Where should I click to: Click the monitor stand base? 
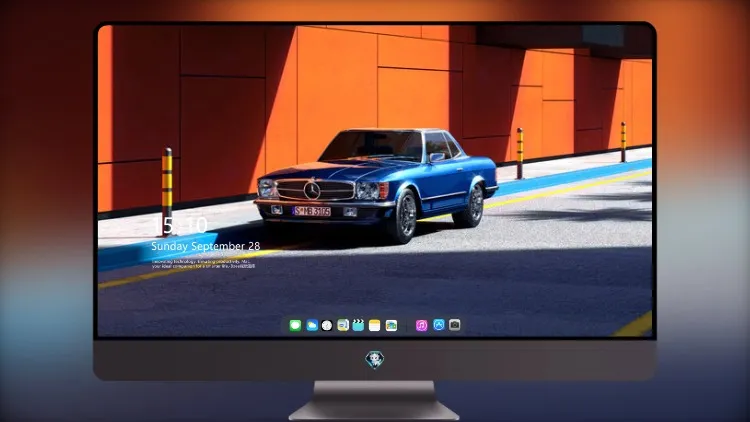pos(374,401)
